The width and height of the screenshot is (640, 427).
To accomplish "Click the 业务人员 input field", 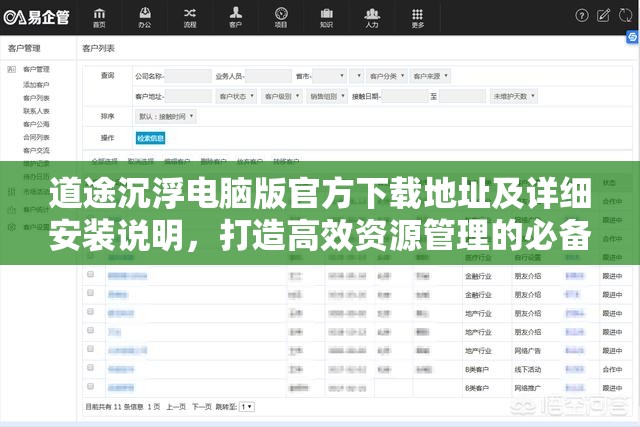I will point(268,76).
